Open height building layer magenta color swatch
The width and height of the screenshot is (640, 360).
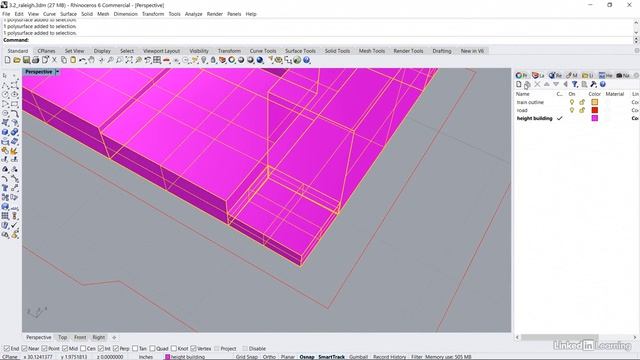[595, 118]
